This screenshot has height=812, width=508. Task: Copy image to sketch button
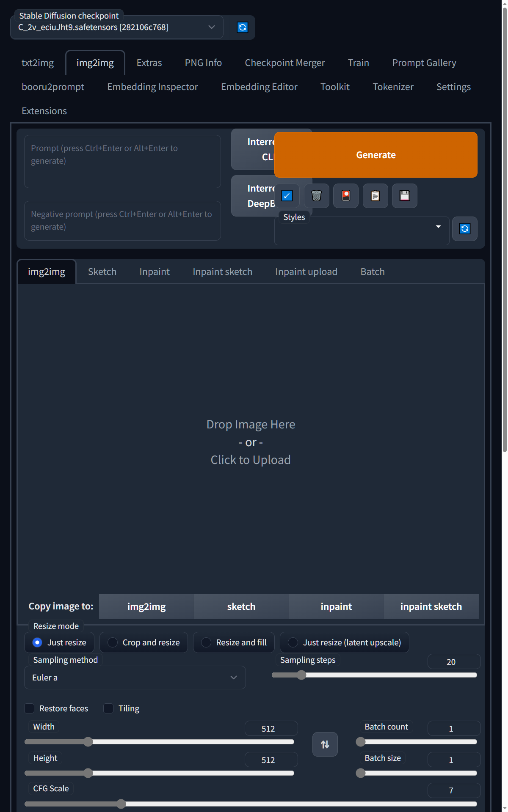(241, 606)
